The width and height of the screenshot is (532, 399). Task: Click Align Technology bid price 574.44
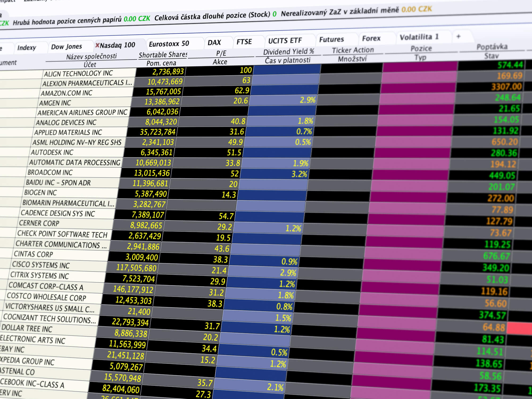(x=510, y=65)
